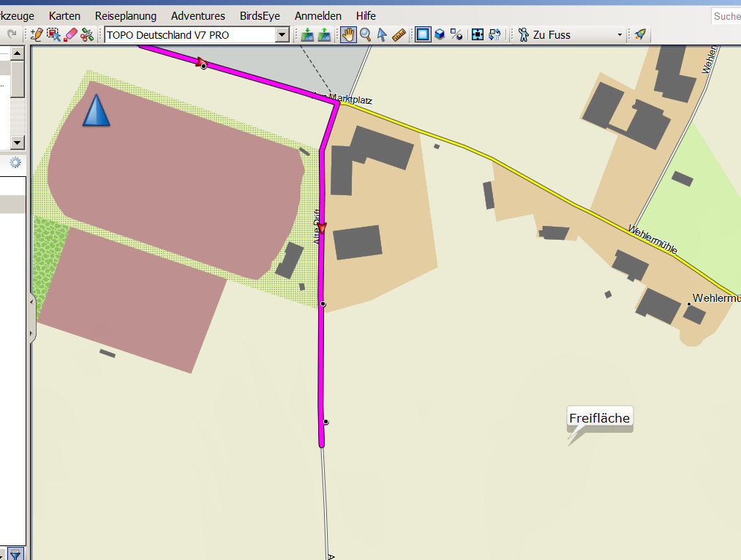The image size is (741, 560).
Task: Open the TOPO Deutschland V7 PRO map dropdown
Action: coord(282,34)
